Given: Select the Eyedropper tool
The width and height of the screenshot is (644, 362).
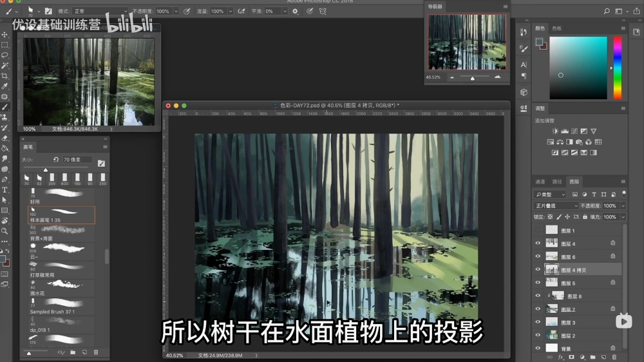Looking at the screenshot, I should pos(5,86).
